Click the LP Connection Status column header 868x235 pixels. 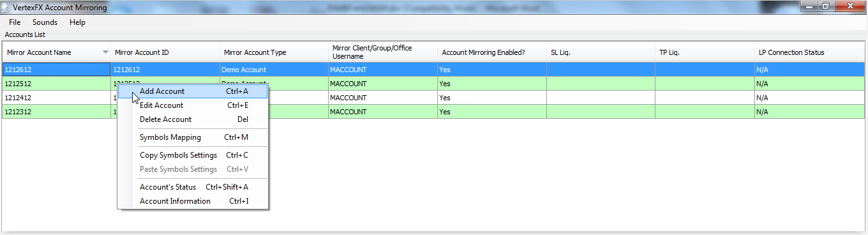(x=809, y=52)
